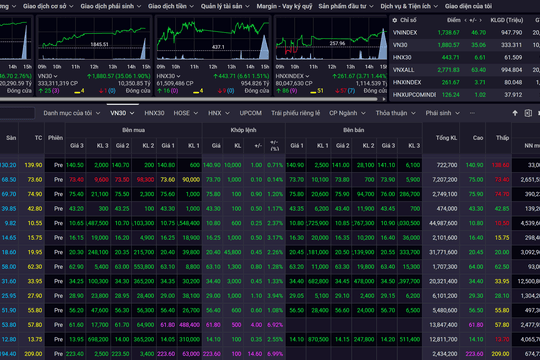The width and height of the screenshot is (540, 360).
Task: Click VN30 advancing count 25
Action: pos(47,91)
